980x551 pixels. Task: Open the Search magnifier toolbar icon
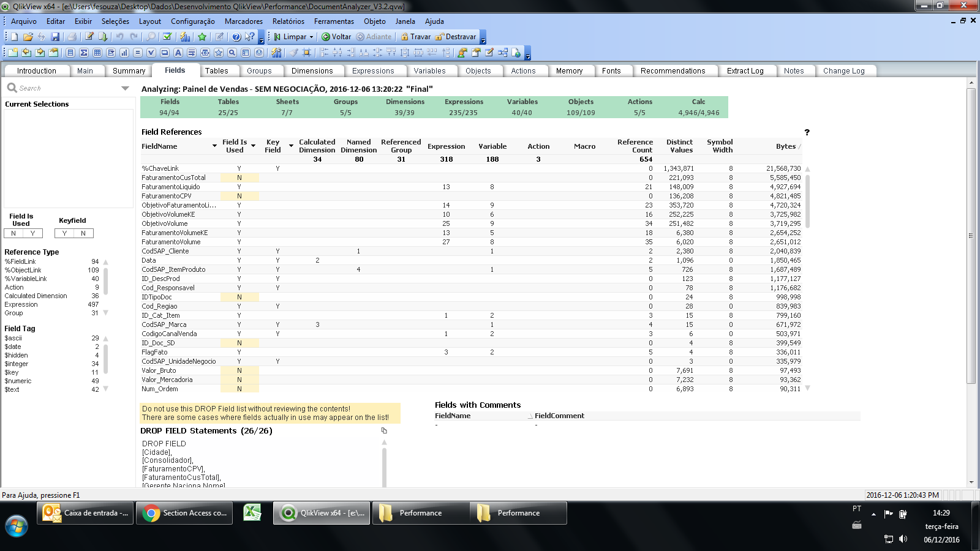(x=151, y=37)
